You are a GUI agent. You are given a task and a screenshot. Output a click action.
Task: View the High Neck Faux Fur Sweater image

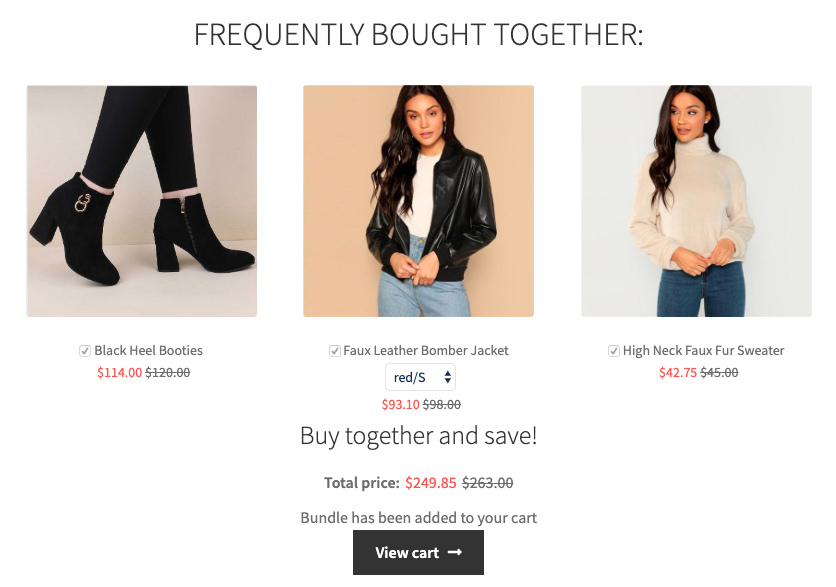696,201
